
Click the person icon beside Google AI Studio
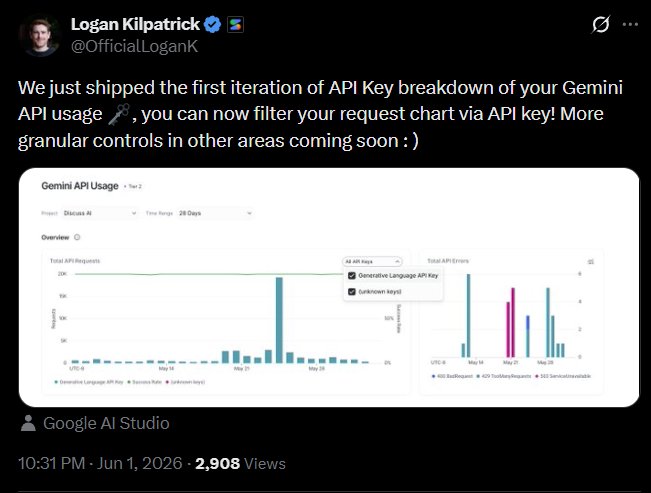(x=28, y=423)
